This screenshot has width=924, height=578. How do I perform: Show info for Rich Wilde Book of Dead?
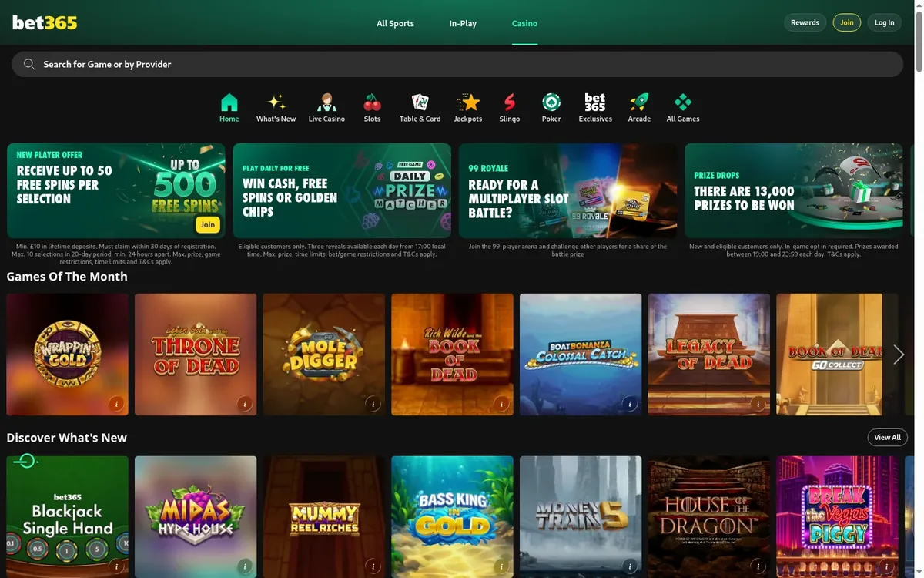point(501,403)
